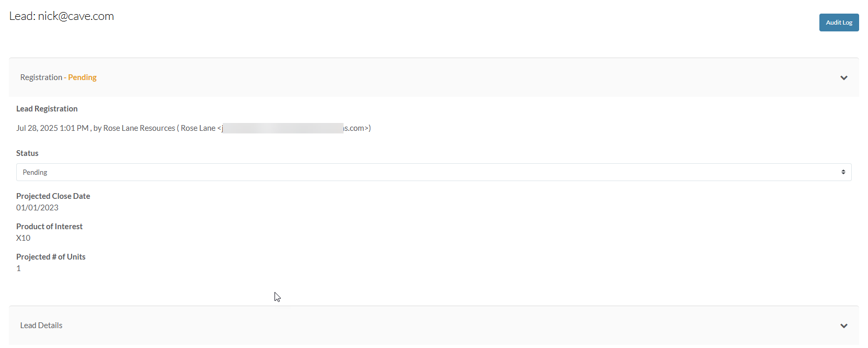The width and height of the screenshot is (868, 348).
Task: Collapse the Registration section chevron
Action: point(843,78)
